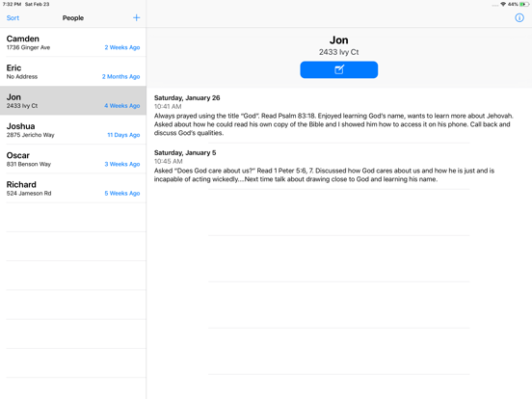This screenshot has width=532, height=399.
Task: Open Joshua at 2875 Jericho Way
Action: tap(73, 130)
